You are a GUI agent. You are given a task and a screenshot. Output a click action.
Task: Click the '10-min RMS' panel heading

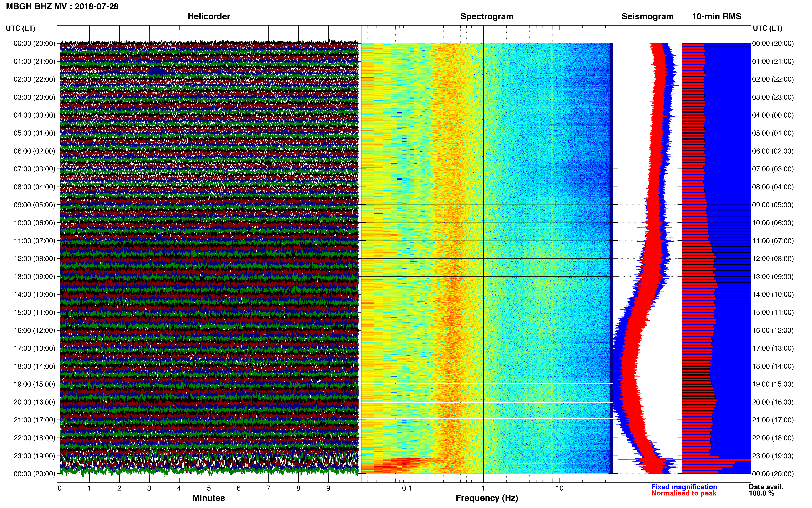pyautogui.click(x=716, y=16)
